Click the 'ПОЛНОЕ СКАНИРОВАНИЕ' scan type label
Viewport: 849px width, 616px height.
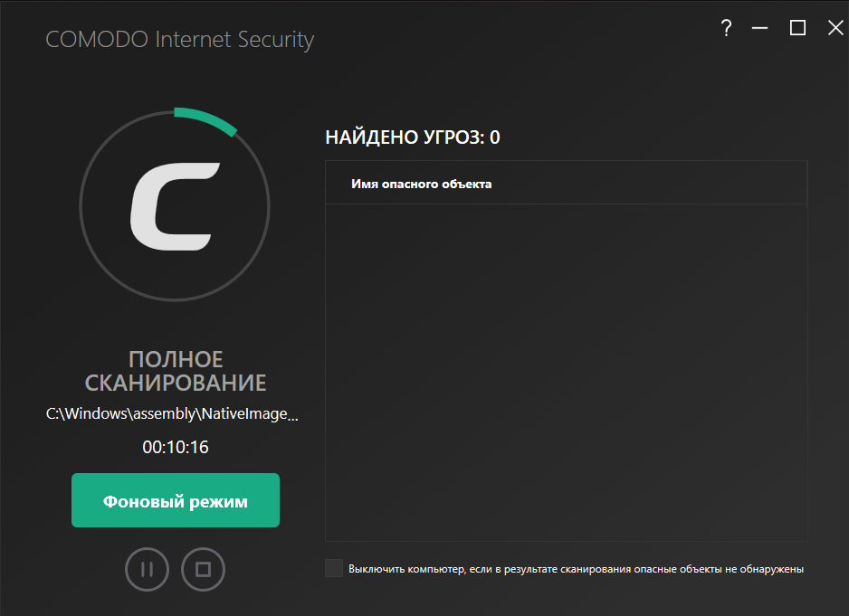pyautogui.click(x=175, y=371)
